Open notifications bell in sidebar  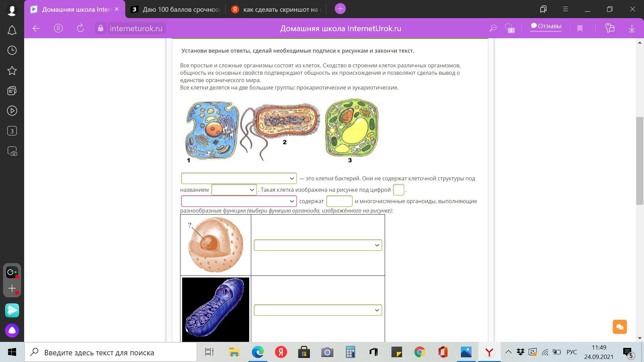[x=12, y=31]
